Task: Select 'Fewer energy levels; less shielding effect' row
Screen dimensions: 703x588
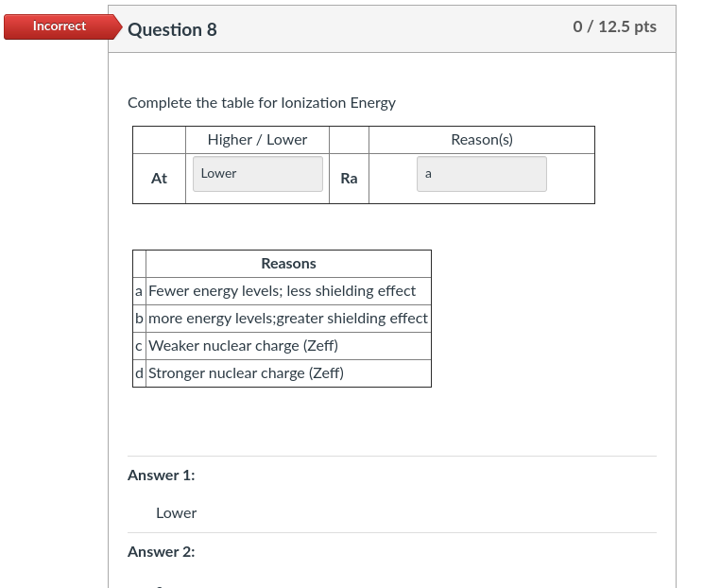Action: click(x=282, y=291)
